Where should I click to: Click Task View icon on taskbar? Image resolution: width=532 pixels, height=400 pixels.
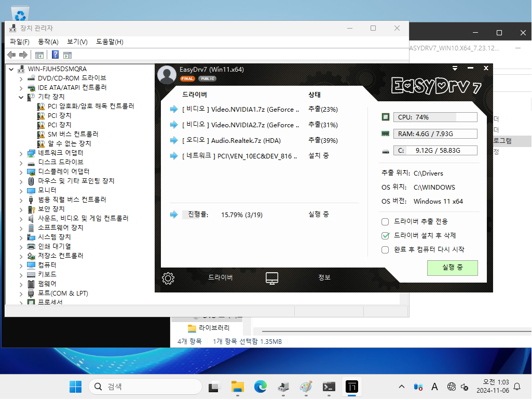pyautogui.click(x=214, y=387)
